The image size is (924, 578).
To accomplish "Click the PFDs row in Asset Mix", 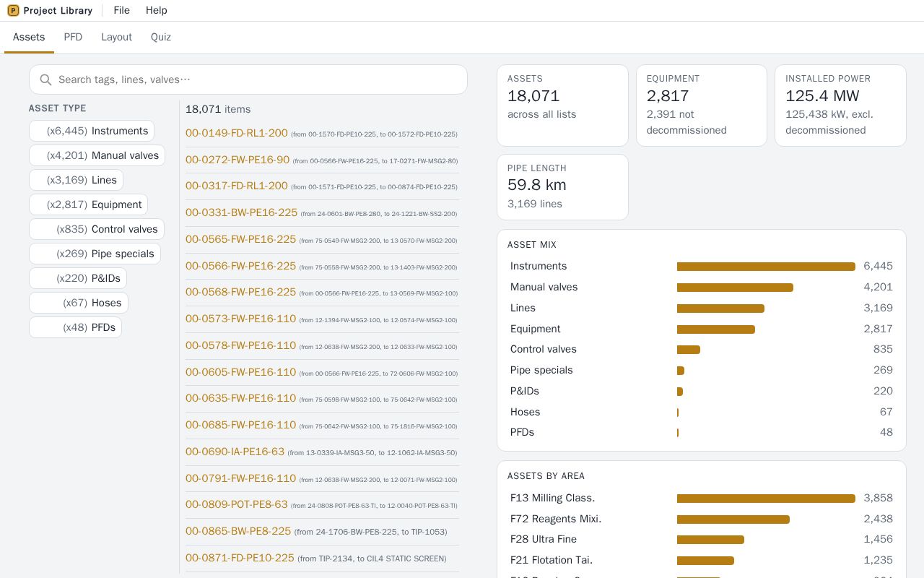I will coord(702,432).
